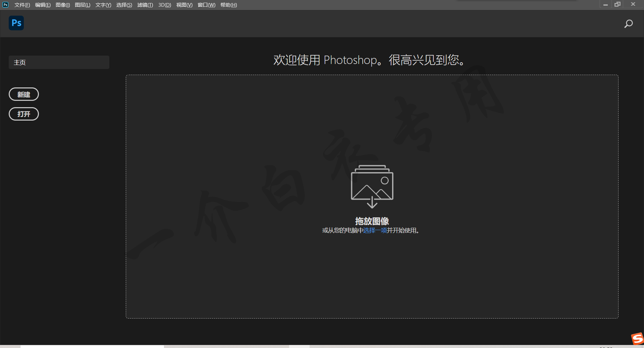The image size is (644, 348).
Task: Click the Photoshop Ps home logo
Action: pyautogui.click(x=16, y=23)
